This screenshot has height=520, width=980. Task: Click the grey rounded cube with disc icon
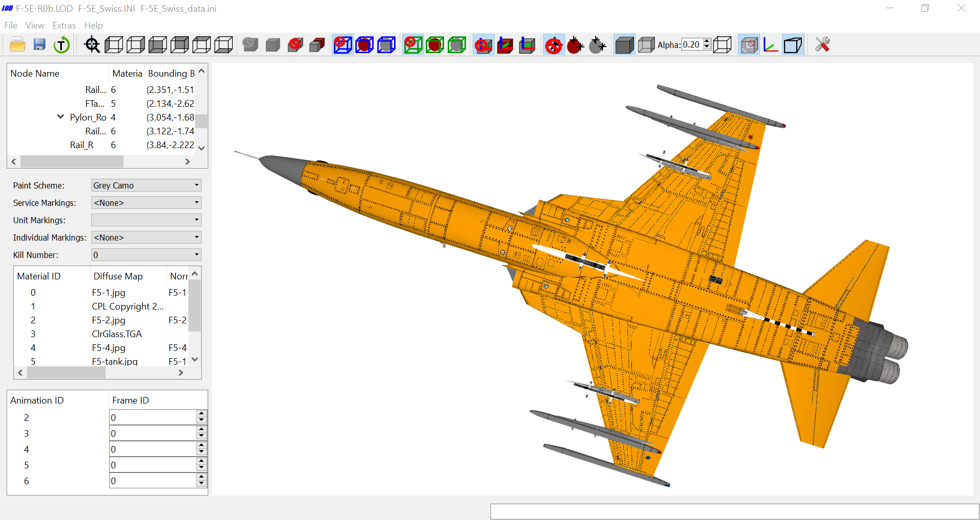click(x=250, y=45)
